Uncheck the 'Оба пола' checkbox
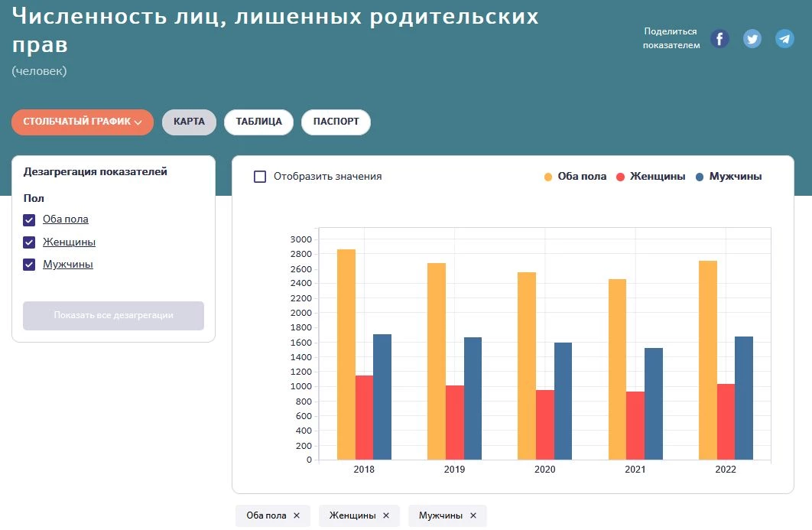The height and width of the screenshot is (530, 812). coord(29,220)
